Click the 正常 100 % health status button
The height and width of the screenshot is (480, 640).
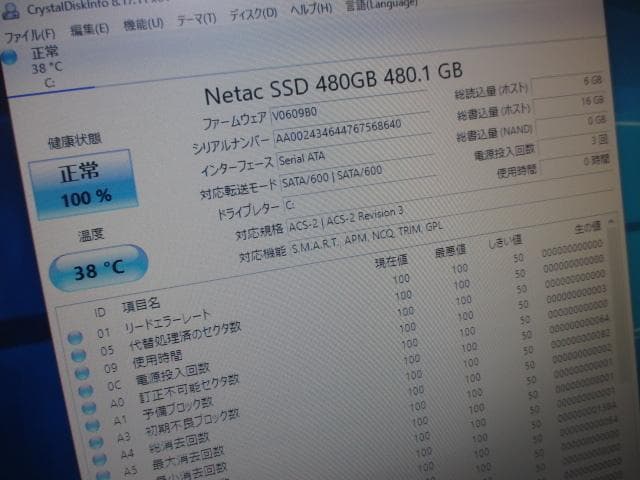(x=84, y=184)
